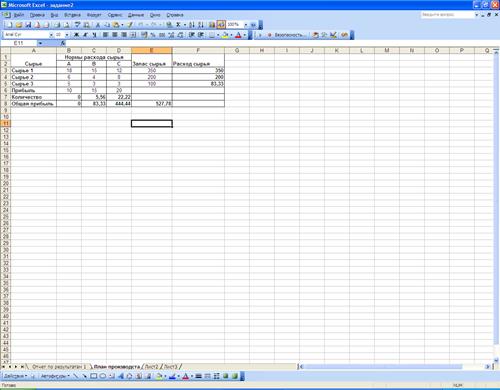Open the File menu
Viewport: 500px width, 390px height.
(19, 15)
